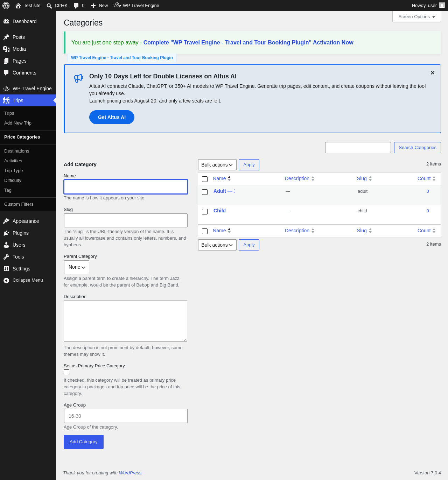Expand the Parent Category None dropdown

[x=77, y=267]
